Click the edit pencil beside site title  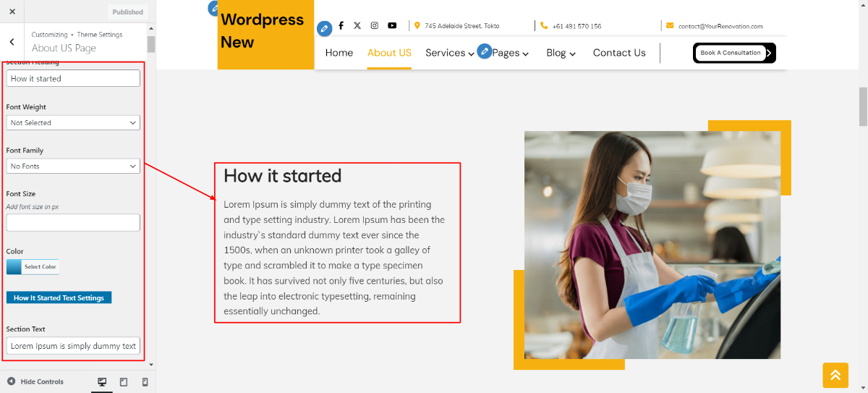(214, 9)
